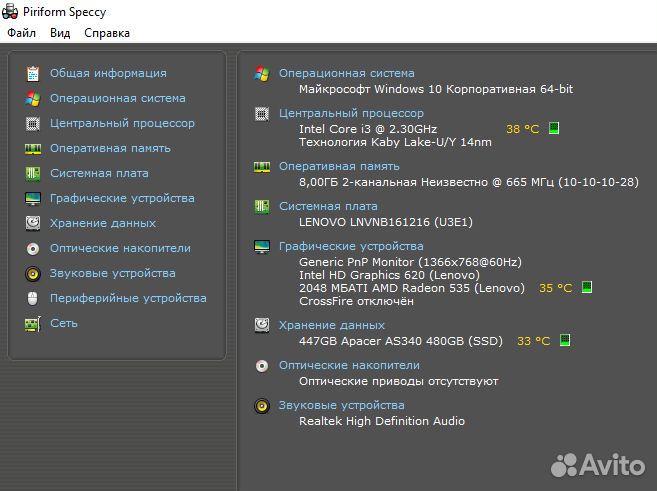This screenshot has width=657, height=491.
Task: Click the CPU temperature 38 °C
Action: tap(522, 129)
